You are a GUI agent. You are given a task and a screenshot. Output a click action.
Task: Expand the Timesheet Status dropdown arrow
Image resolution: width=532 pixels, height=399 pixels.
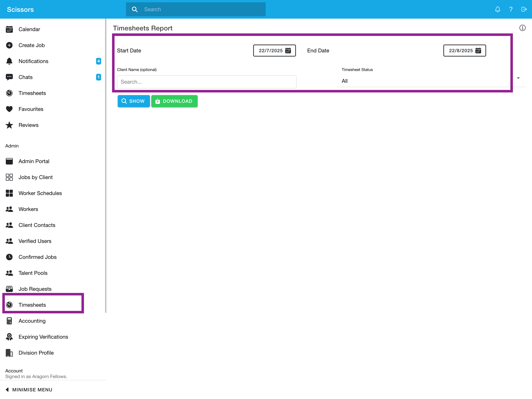[x=518, y=78]
